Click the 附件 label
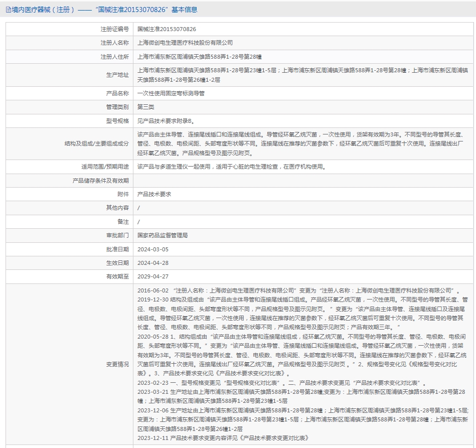 [x=123, y=194]
